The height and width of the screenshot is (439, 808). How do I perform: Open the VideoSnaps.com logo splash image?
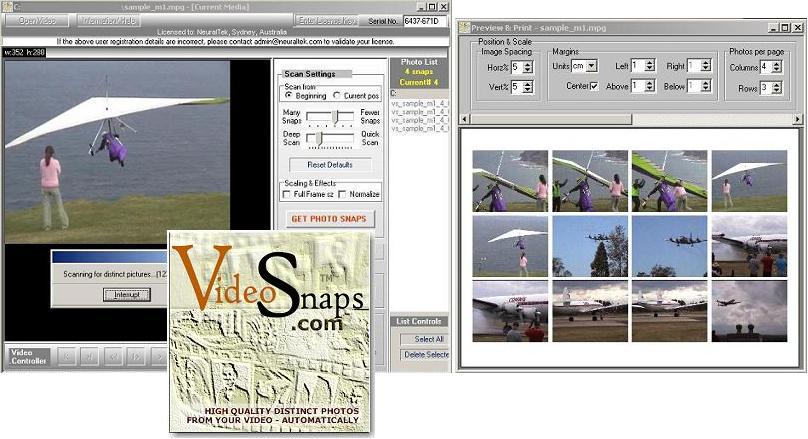coord(270,332)
